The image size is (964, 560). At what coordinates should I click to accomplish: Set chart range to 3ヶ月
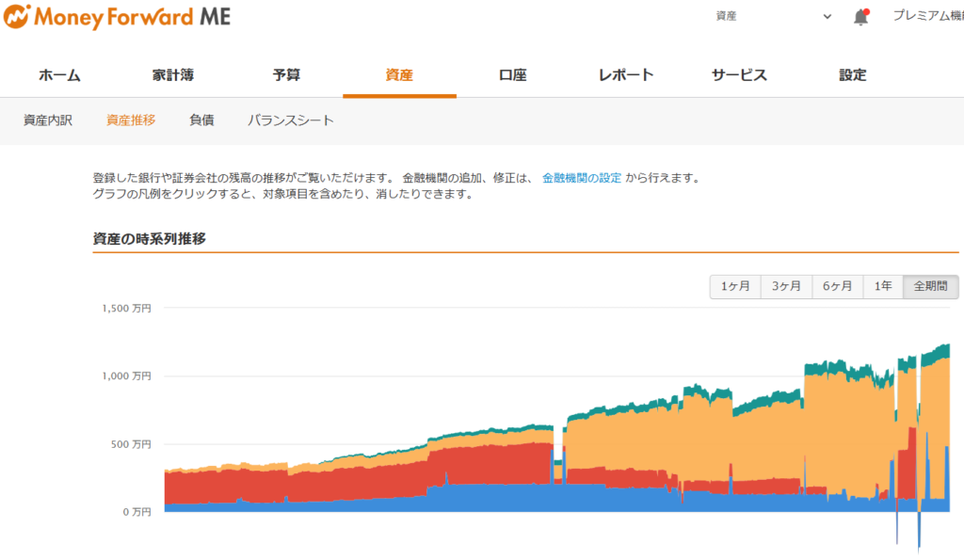(x=786, y=287)
